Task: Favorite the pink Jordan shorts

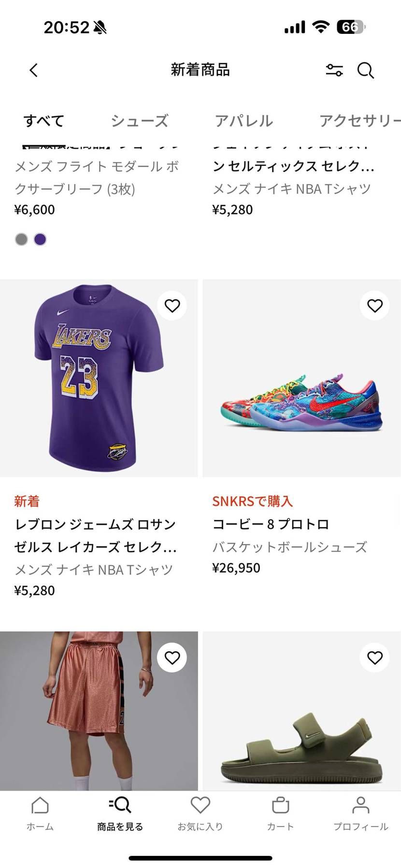Action: click(x=172, y=658)
